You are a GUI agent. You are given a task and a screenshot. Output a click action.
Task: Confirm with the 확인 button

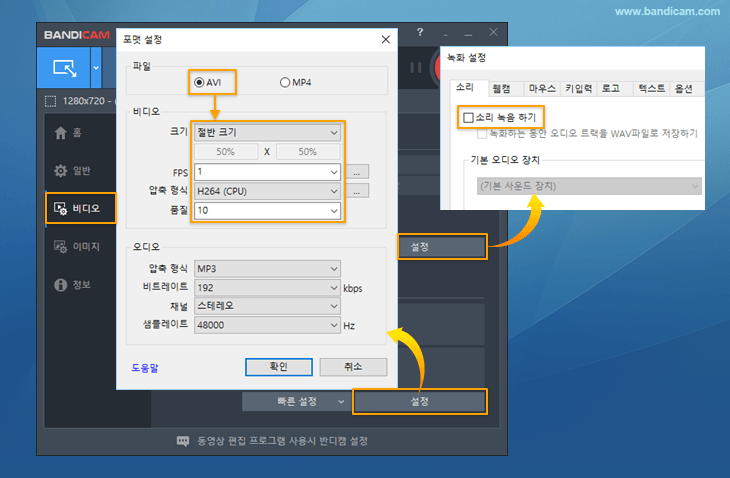click(x=279, y=367)
